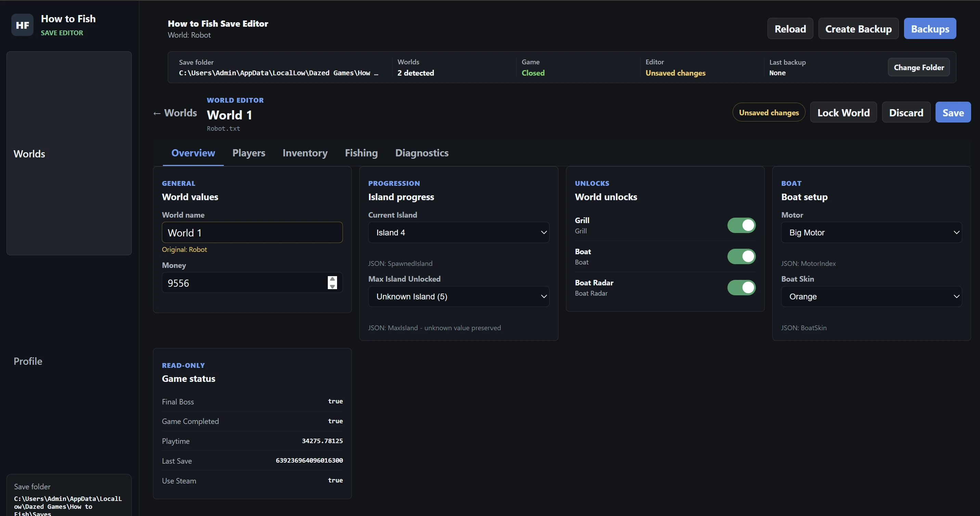Viewport: 980px width, 516px height.
Task: Discard the unsaved world changes
Action: [906, 112]
